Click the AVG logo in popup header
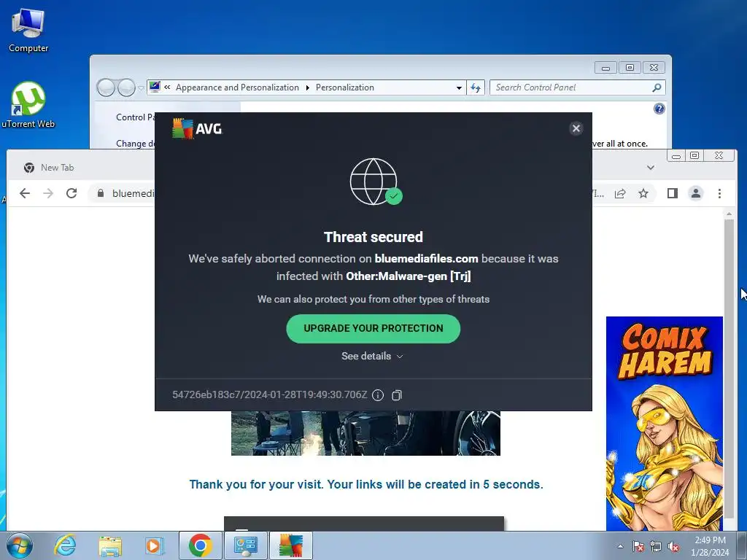 [x=197, y=128]
